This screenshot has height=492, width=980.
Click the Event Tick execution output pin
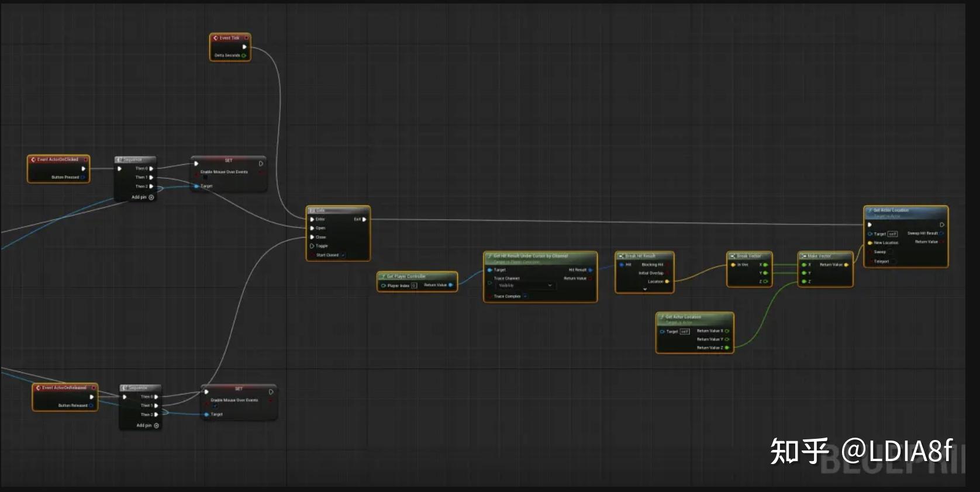pyautogui.click(x=244, y=47)
